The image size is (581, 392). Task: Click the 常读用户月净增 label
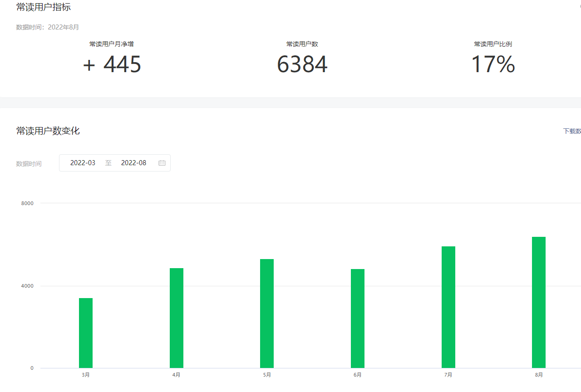pos(112,44)
